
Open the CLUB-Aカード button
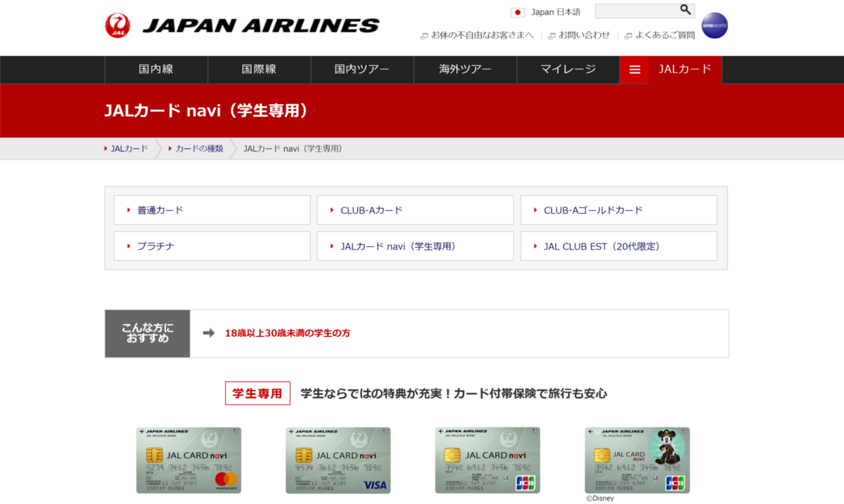(415, 210)
